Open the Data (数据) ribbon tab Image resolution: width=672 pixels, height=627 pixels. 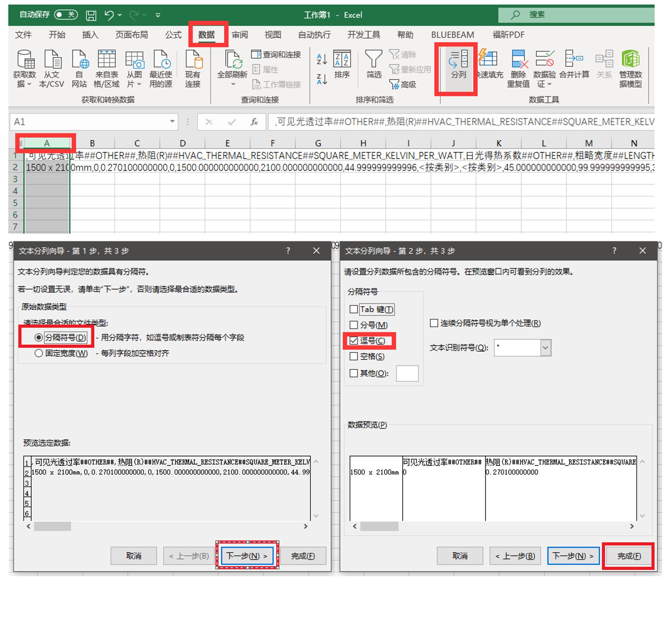point(206,35)
